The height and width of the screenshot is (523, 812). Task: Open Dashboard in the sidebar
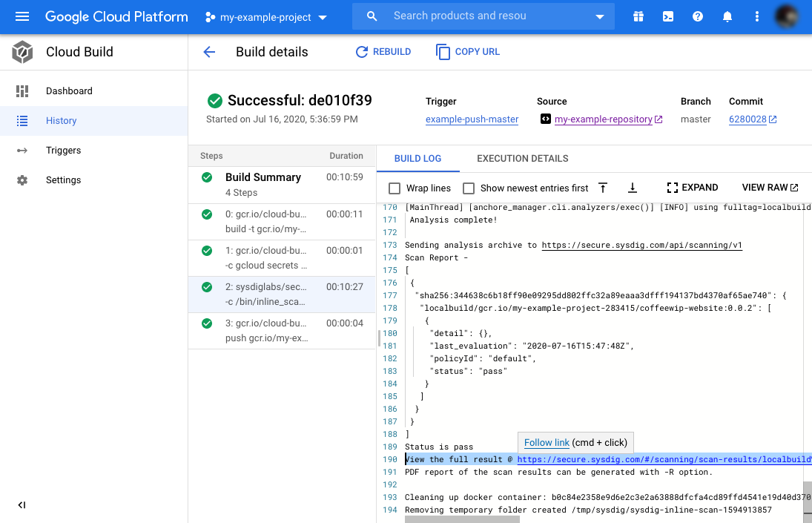click(93, 91)
